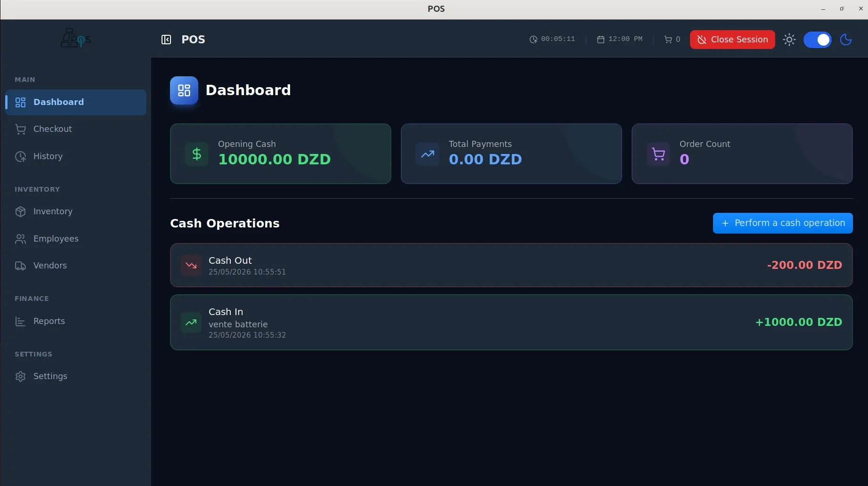The height and width of the screenshot is (486, 868).
Task: Click the Cash Operations heading
Action: [225, 223]
